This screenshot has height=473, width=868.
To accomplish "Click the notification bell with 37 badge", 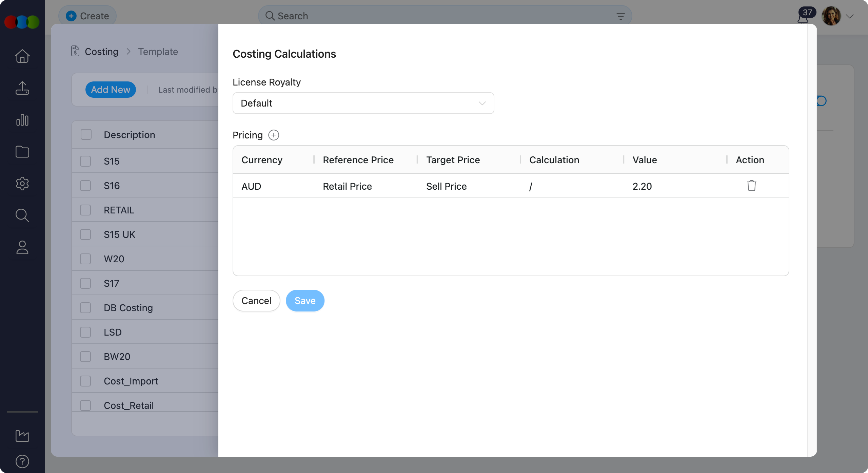I will (x=803, y=18).
